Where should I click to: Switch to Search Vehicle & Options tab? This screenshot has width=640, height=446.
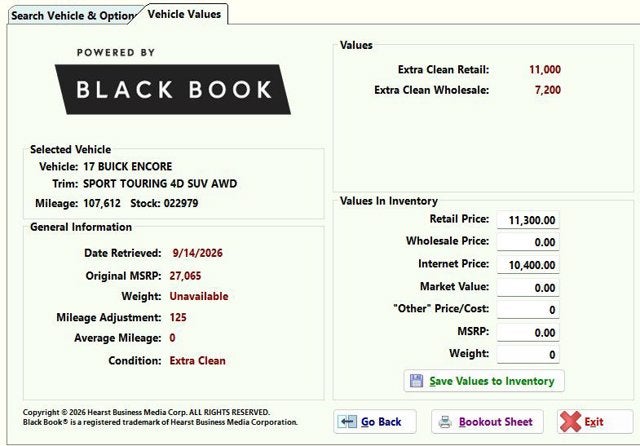click(73, 16)
